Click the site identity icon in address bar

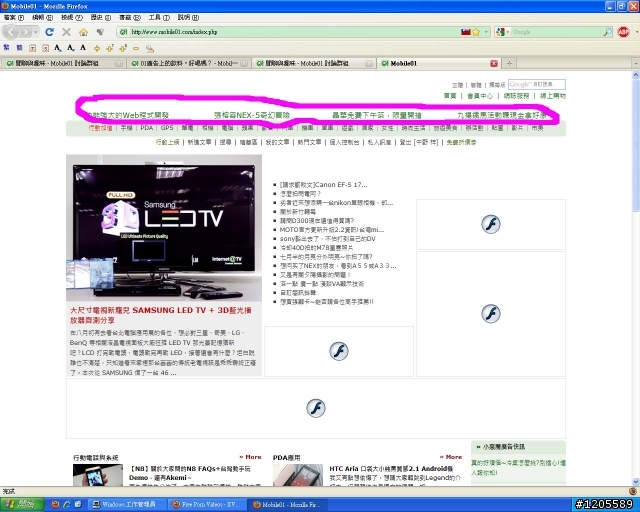pyautogui.click(x=124, y=32)
